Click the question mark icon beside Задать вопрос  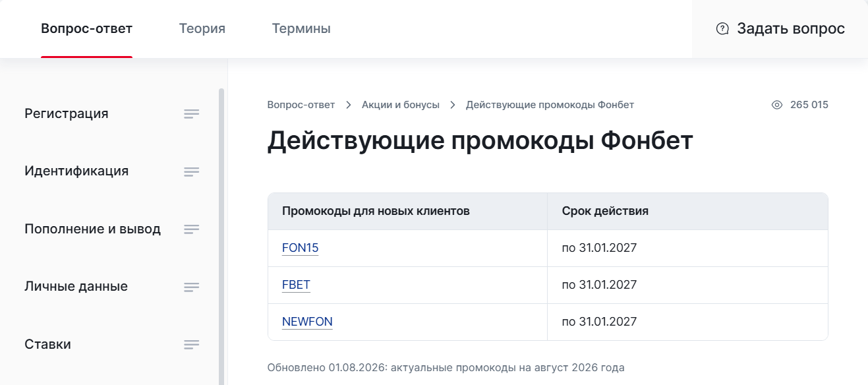click(722, 29)
